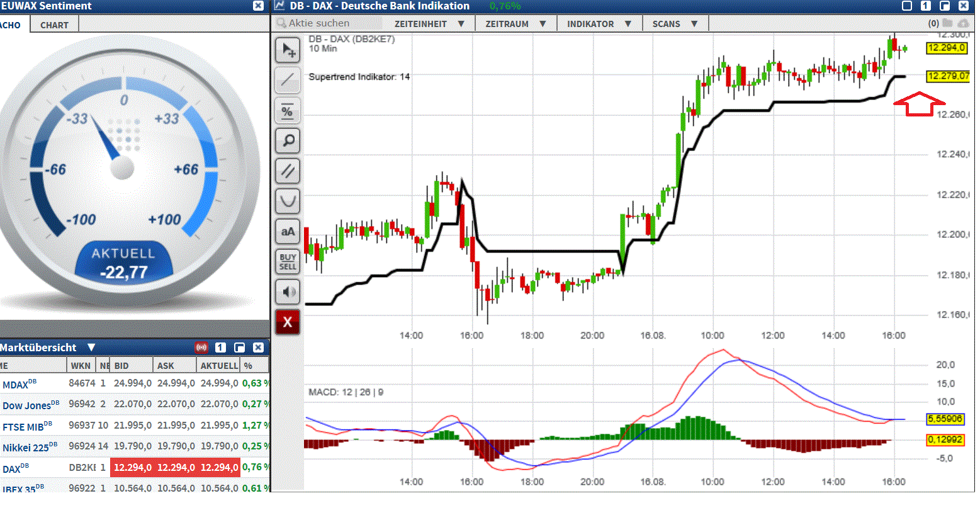Switch to the CHART tab

point(54,25)
